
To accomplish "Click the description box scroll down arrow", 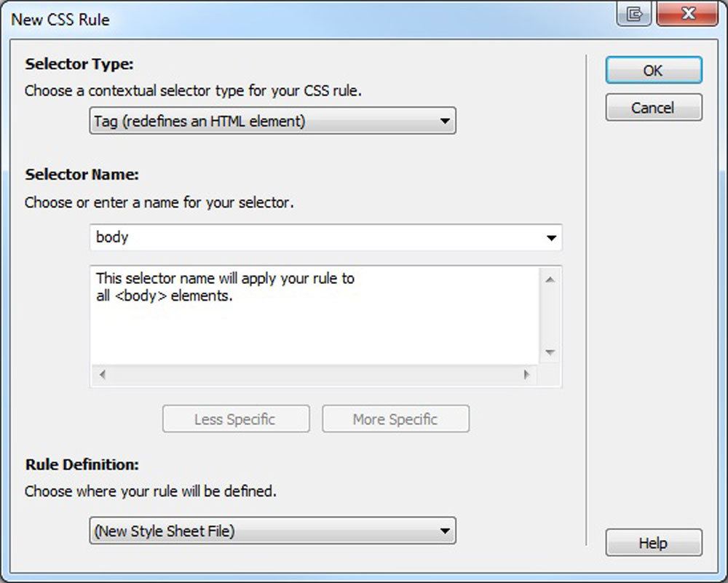I will click(550, 352).
